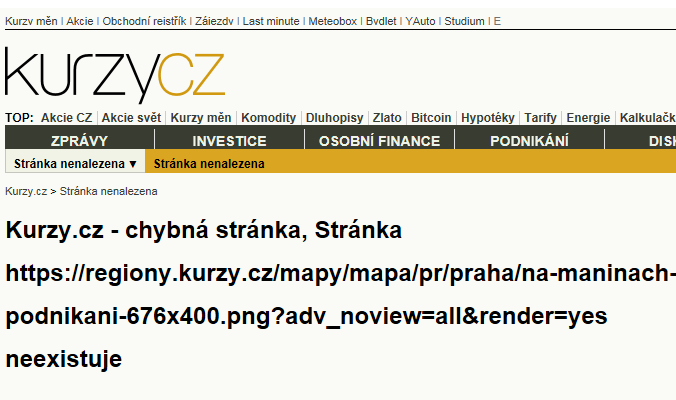Open the ZPRÁVY menu tab

tap(79, 141)
